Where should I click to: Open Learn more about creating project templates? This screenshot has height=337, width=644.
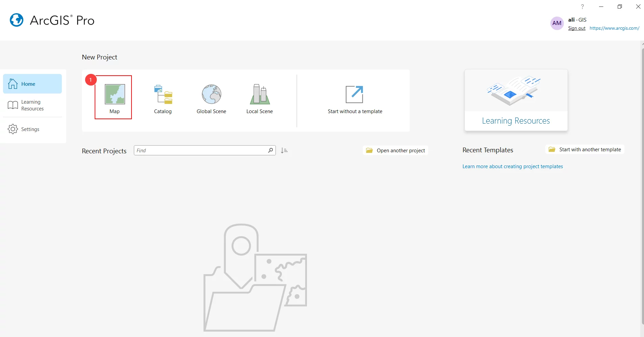point(512,166)
